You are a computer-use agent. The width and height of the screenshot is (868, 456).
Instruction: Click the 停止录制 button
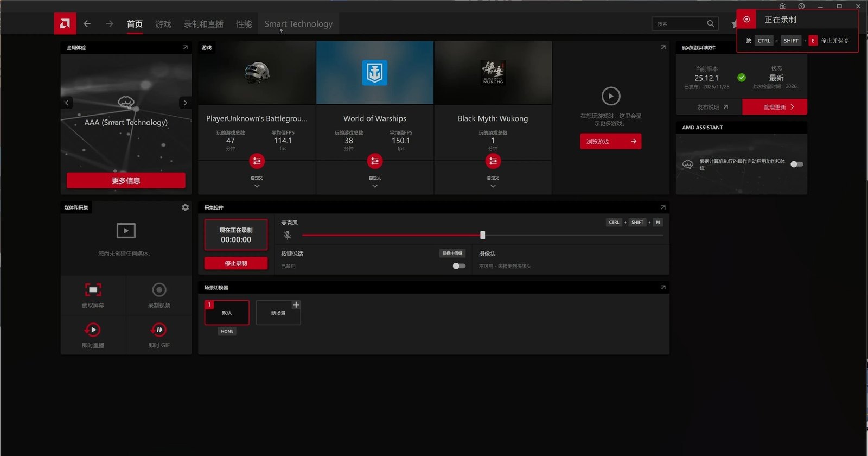coord(236,263)
